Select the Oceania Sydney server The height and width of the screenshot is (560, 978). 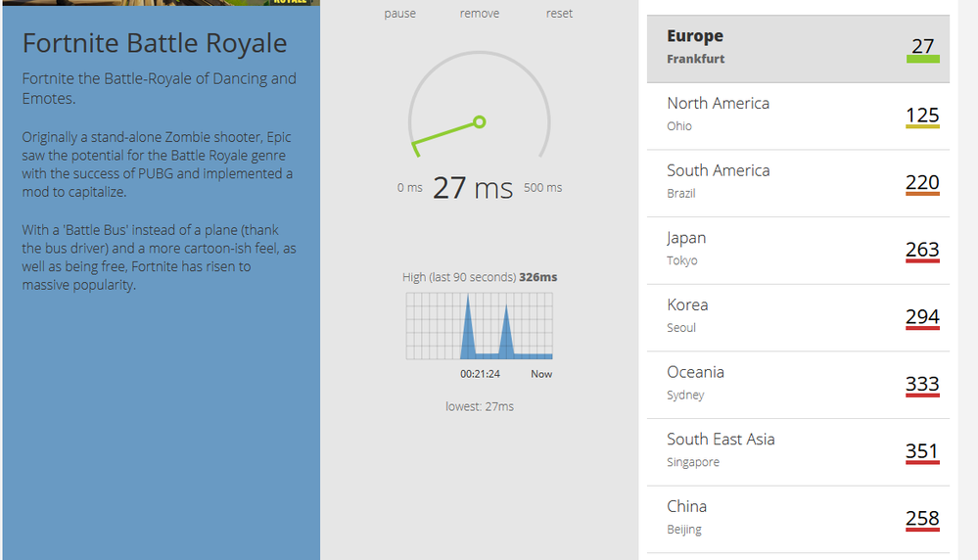(x=797, y=384)
